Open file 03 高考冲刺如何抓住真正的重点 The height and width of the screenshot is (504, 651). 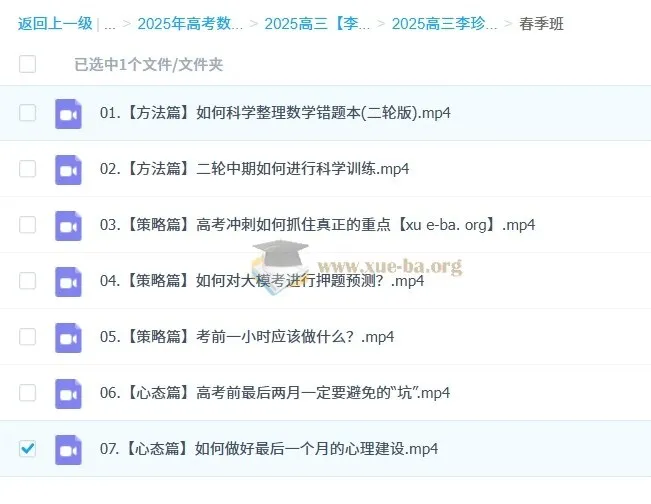coord(318,225)
